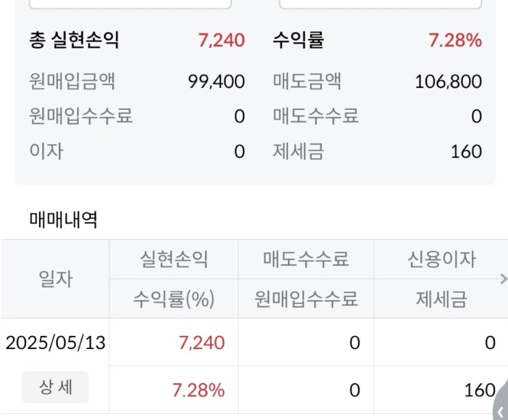Click the 160 value in table row
Viewport: 508px width, 420px height.
(x=480, y=391)
